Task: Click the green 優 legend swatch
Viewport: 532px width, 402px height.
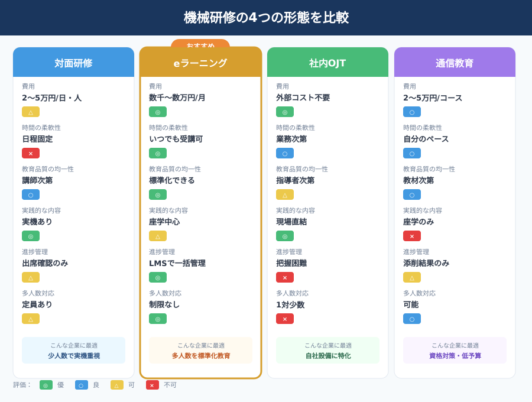Action: [x=46, y=385]
